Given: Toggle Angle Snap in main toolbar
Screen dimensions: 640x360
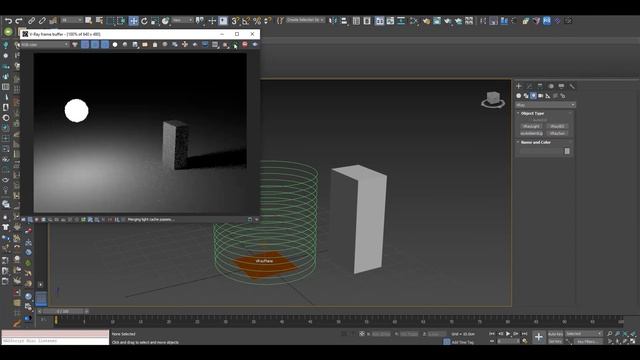Looking at the screenshot, I should [246, 20].
